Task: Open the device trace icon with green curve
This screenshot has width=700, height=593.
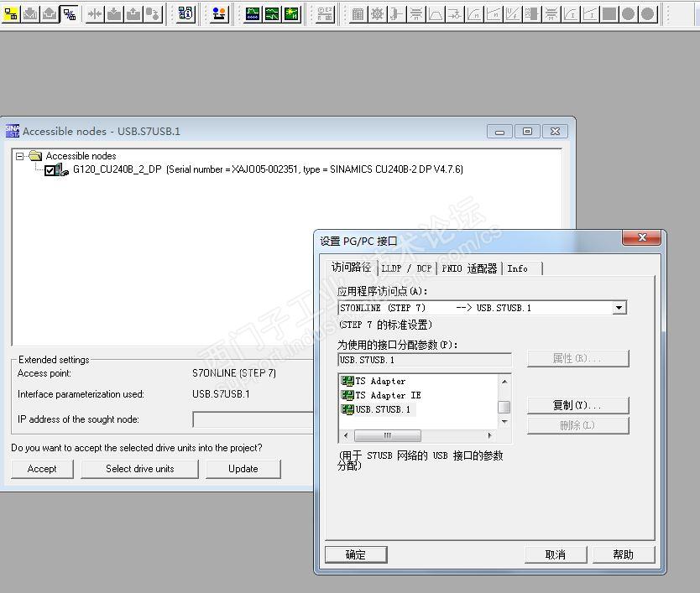Action: click(x=253, y=14)
